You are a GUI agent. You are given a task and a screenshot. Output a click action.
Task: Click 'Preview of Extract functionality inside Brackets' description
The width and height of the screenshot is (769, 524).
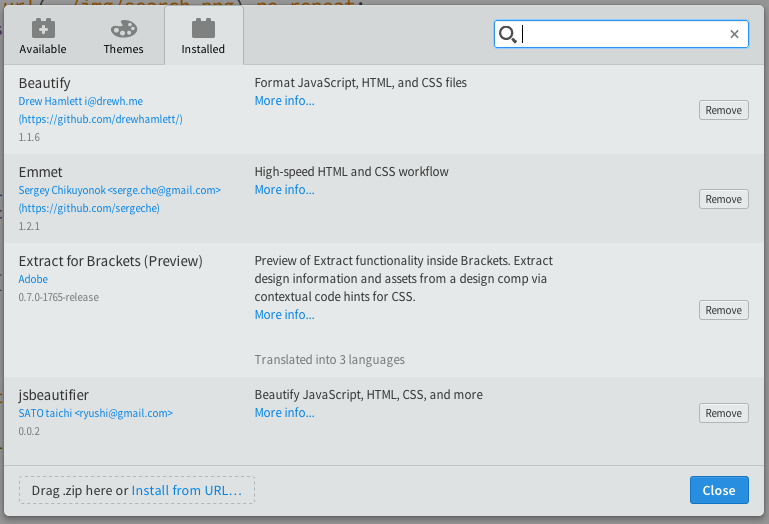[x=404, y=278]
